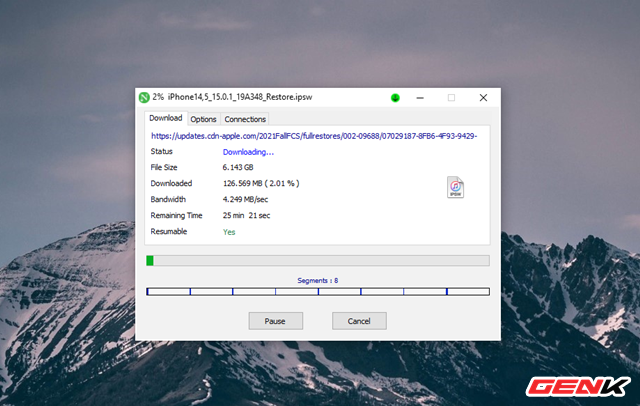Viewport: 640px width, 406px height.
Task: Switch to the Options tab
Action: coord(203,119)
